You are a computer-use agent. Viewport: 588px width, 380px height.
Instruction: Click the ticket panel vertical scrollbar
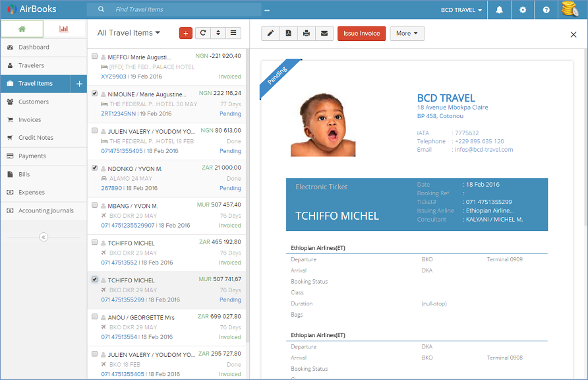[586, 137]
